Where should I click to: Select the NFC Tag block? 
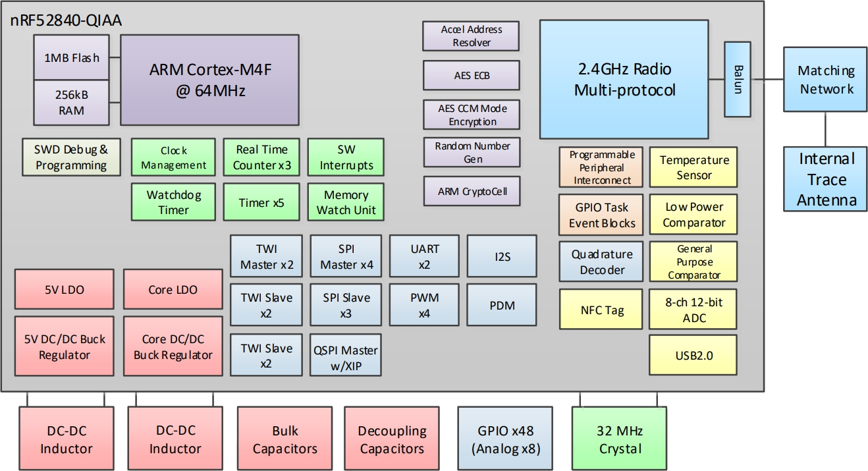(602, 309)
